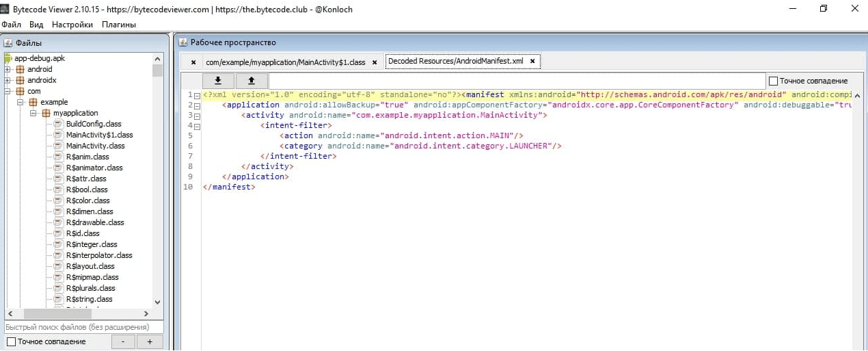This screenshot has height=351, width=868.
Task: Select R$bool.class file
Action: click(x=87, y=190)
